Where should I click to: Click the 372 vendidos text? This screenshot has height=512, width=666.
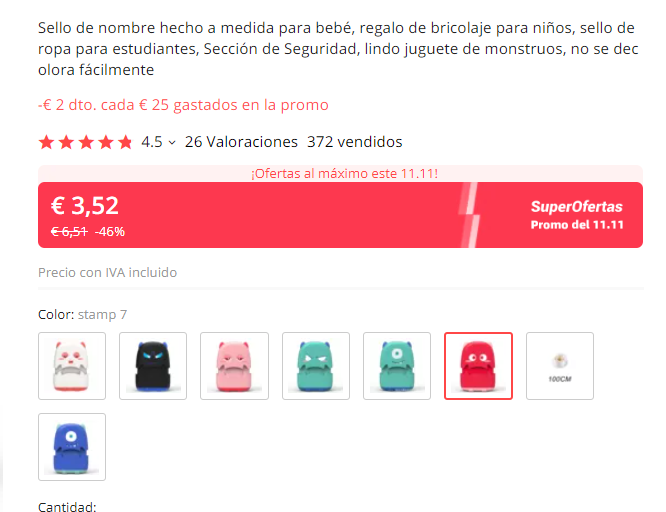[x=355, y=142]
